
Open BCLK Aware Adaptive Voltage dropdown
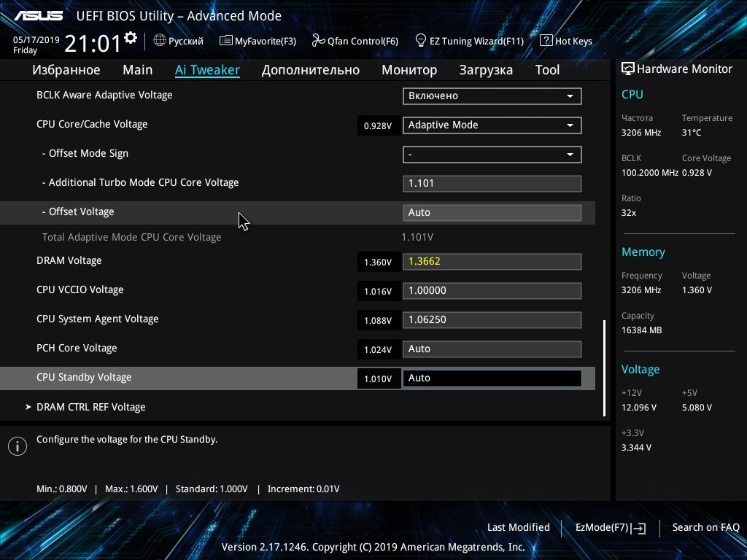(492, 96)
